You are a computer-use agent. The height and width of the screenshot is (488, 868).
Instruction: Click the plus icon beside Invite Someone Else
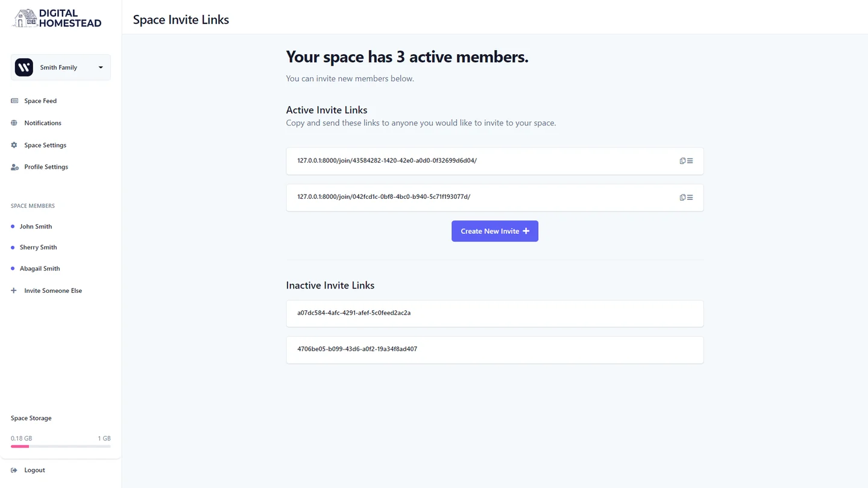pyautogui.click(x=14, y=290)
